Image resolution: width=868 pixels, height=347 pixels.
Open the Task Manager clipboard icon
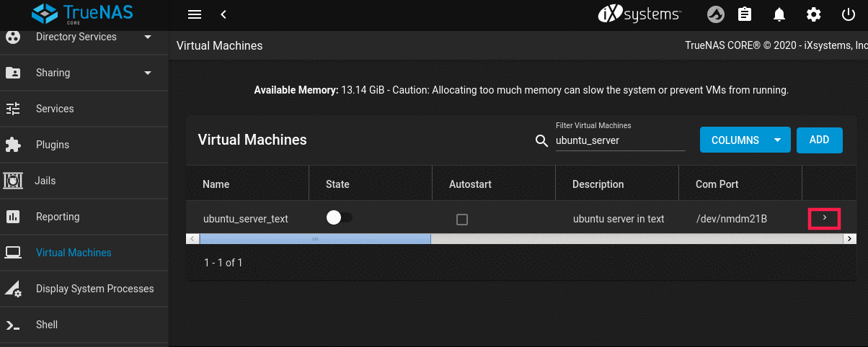click(745, 14)
